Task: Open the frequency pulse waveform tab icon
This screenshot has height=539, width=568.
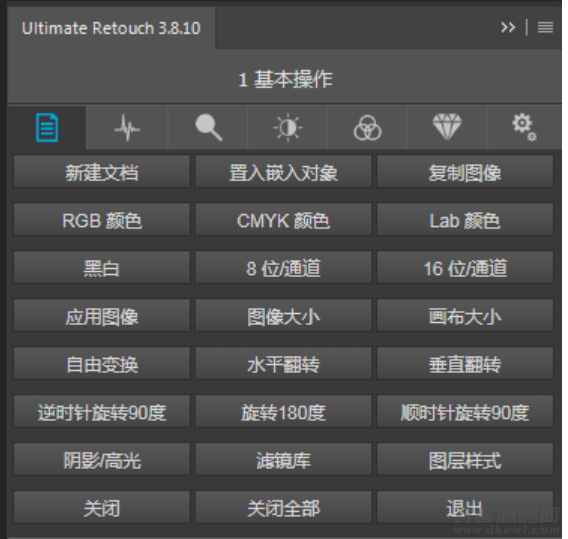Action: (127, 128)
